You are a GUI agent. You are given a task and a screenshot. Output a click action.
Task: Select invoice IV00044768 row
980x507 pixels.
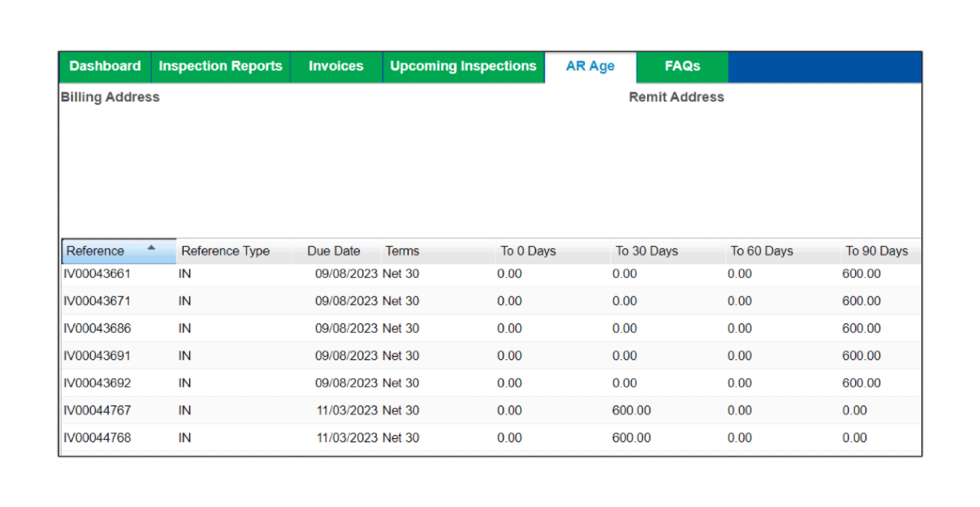97,438
